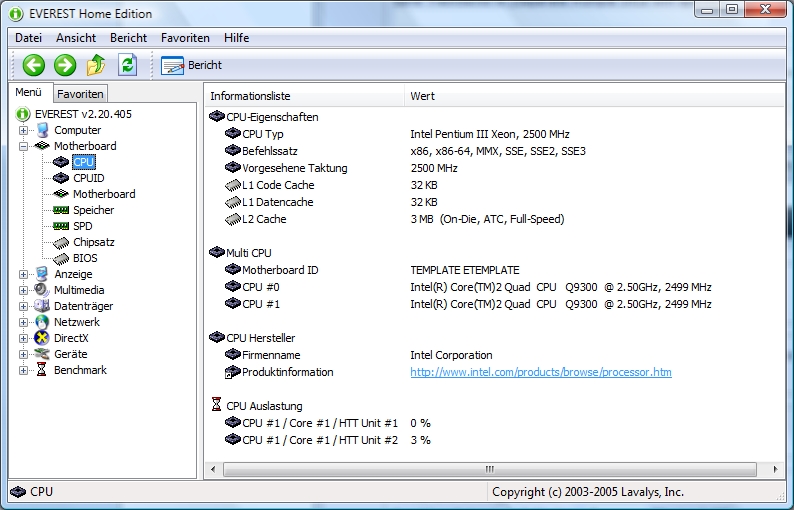This screenshot has height=510, width=794.
Task: Click the Computer icon in tree
Action: [42, 130]
